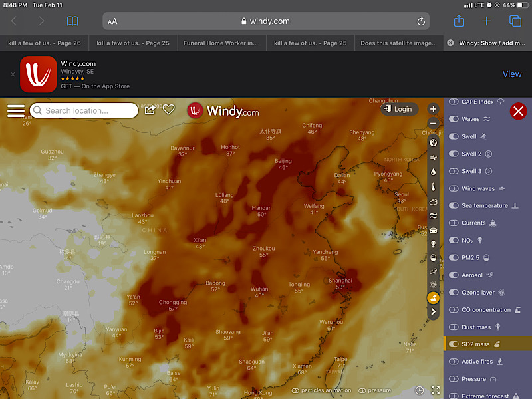Click the Windy.com logo
The image size is (532, 399).
click(x=223, y=111)
